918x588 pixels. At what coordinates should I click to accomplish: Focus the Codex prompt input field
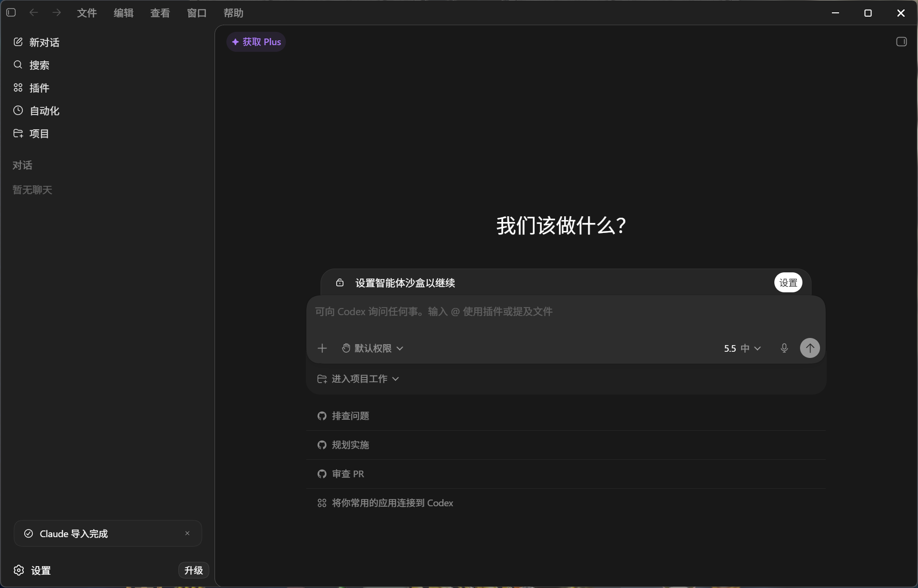pyautogui.click(x=566, y=312)
